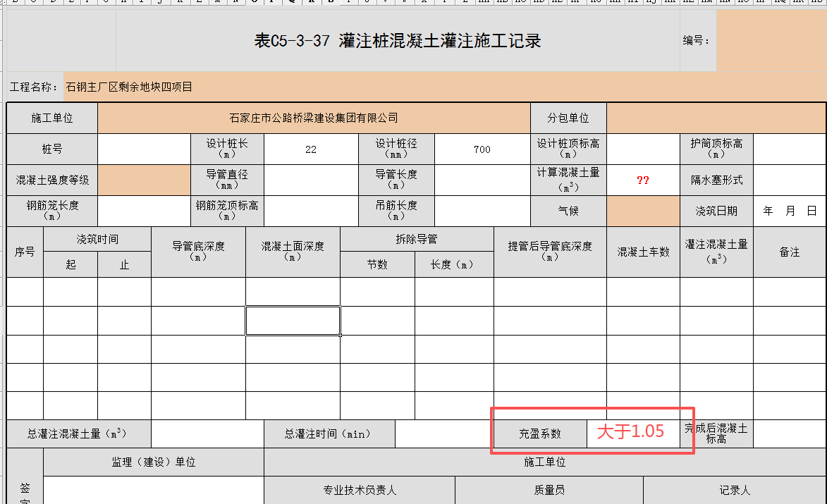Click the 质量员 cell

549,491
